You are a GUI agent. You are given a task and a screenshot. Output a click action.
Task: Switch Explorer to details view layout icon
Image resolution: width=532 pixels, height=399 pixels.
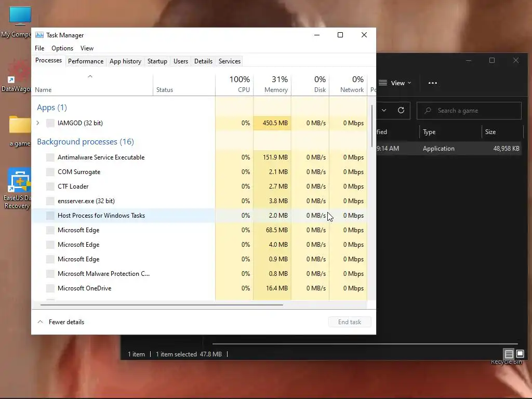pyautogui.click(x=509, y=354)
